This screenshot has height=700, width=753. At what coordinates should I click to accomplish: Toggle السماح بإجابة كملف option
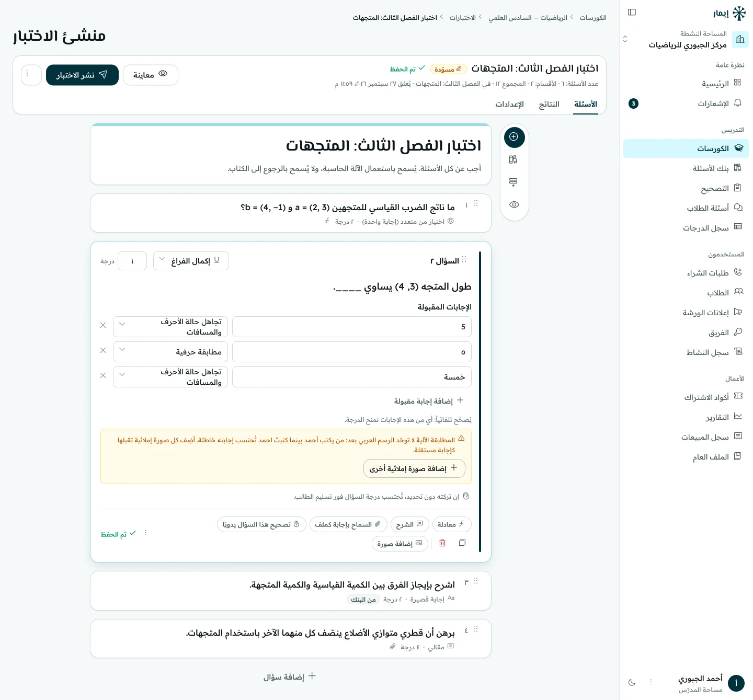pos(348,524)
